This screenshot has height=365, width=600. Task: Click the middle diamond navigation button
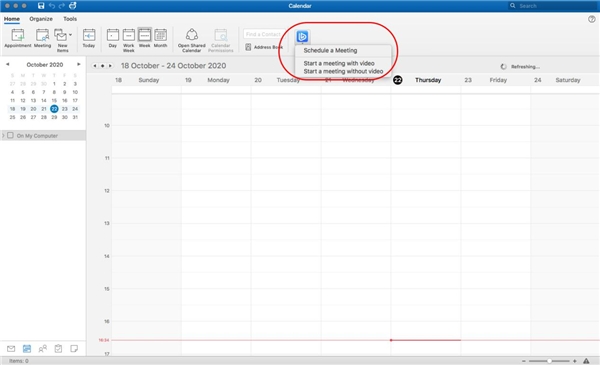[x=103, y=66]
